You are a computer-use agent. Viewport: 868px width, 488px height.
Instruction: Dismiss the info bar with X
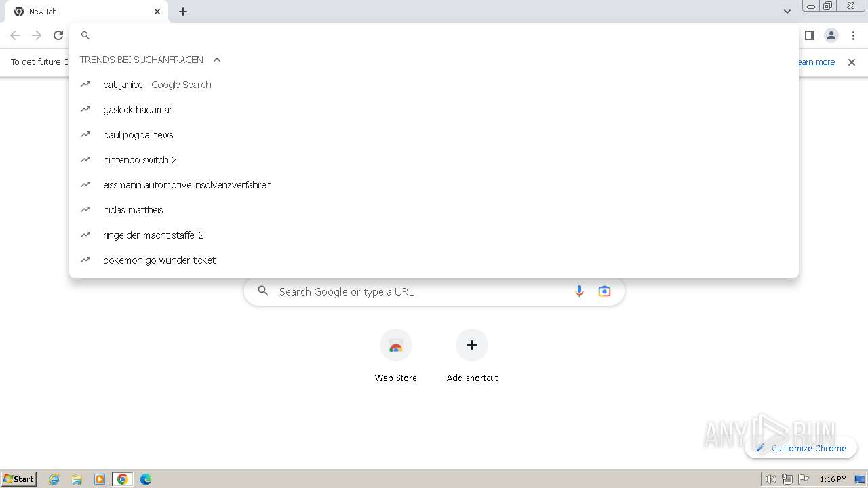click(852, 62)
